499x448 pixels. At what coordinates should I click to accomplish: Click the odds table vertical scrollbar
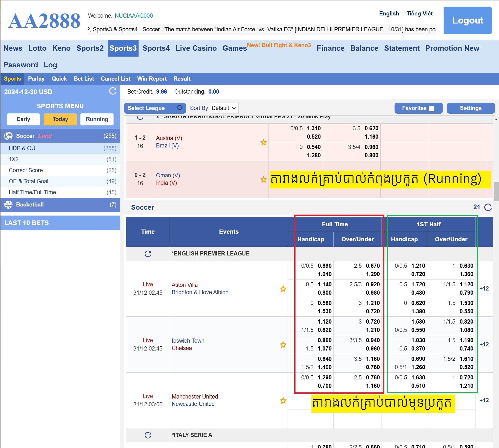click(496, 191)
